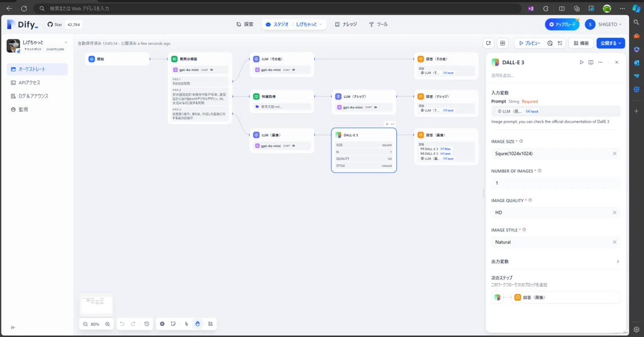Select the 回答（その他） node
This screenshot has width=644, height=337.
click(x=446, y=65)
